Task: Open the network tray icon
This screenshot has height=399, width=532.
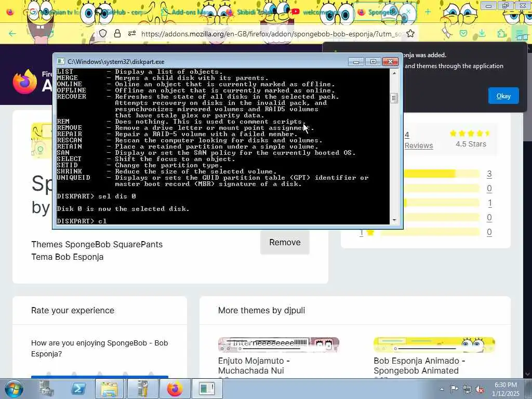Action: (467, 389)
